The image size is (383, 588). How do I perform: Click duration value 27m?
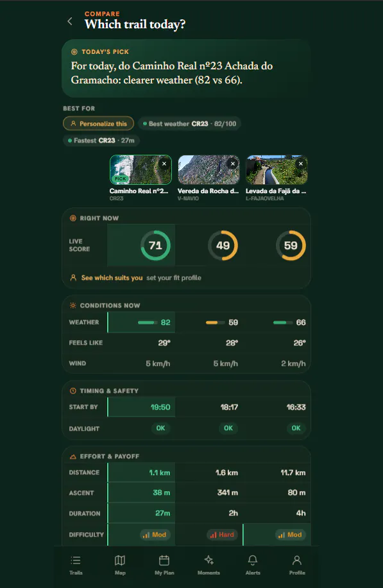pos(163,514)
